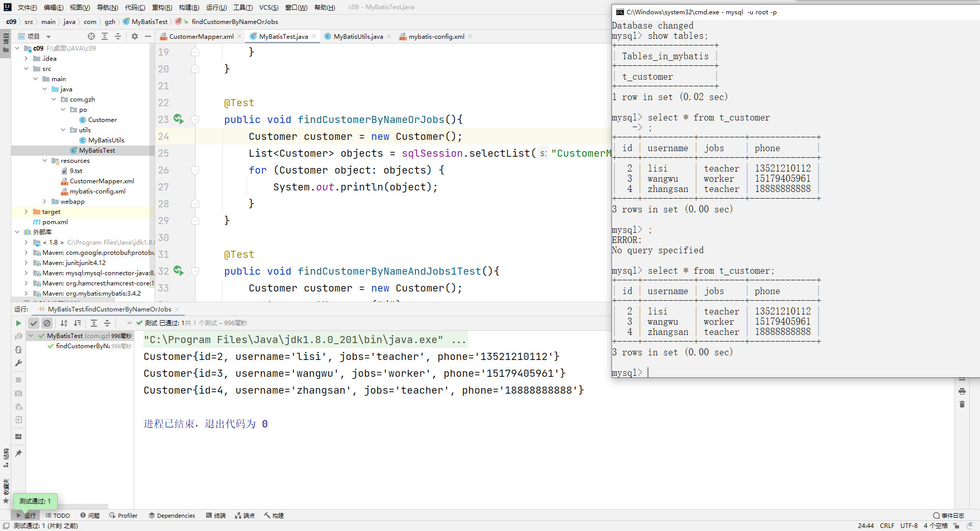
Task: Click the MyBatisTest breadcrumb in the navigation bar
Action: click(145, 21)
